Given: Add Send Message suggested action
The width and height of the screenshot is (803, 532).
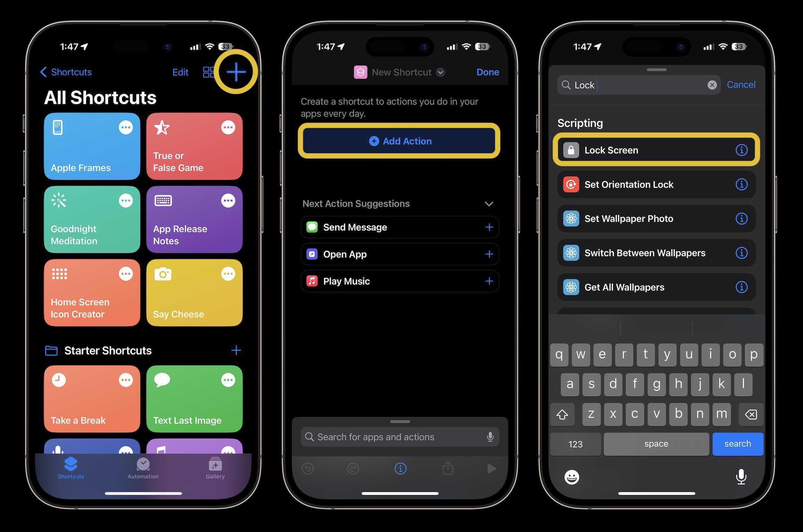Looking at the screenshot, I should point(490,227).
